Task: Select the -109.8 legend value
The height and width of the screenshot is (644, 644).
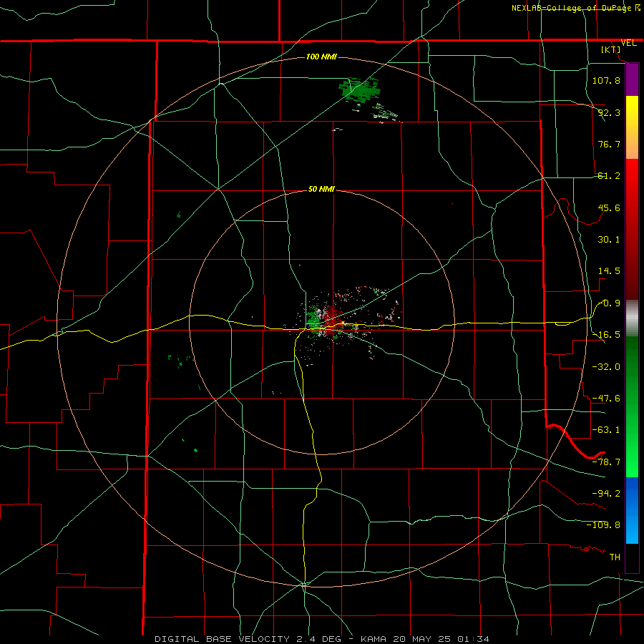Action: click(603, 525)
